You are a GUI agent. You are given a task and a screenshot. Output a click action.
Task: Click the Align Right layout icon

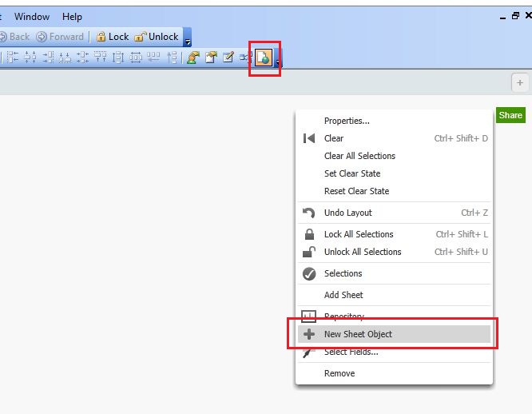tap(48, 57)
